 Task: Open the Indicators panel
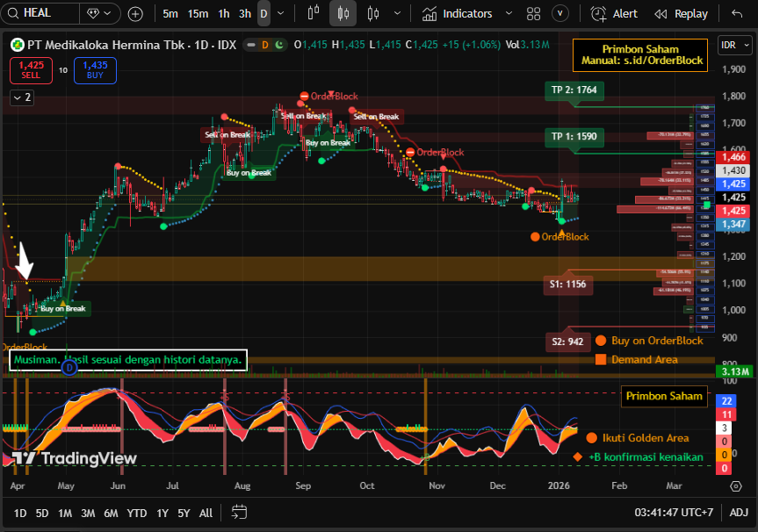coord(457,14)
